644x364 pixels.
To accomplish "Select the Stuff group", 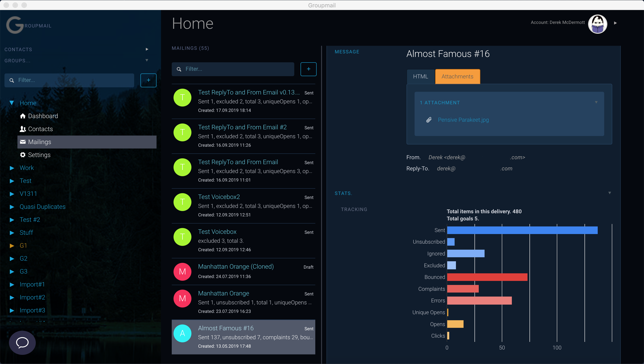I will pyautogui.click(x=26, y=232).
